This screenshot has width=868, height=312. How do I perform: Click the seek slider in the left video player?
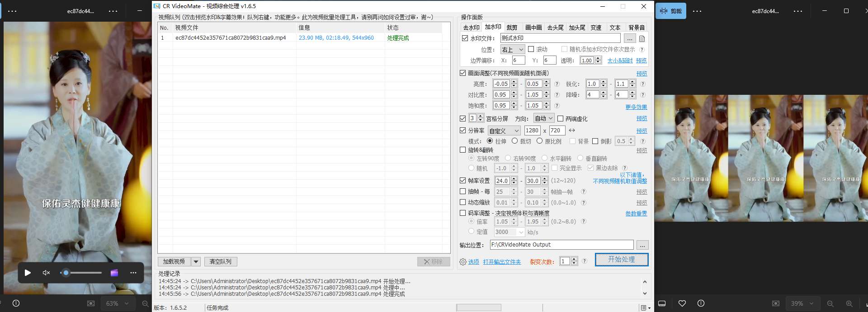coord(81,273)
